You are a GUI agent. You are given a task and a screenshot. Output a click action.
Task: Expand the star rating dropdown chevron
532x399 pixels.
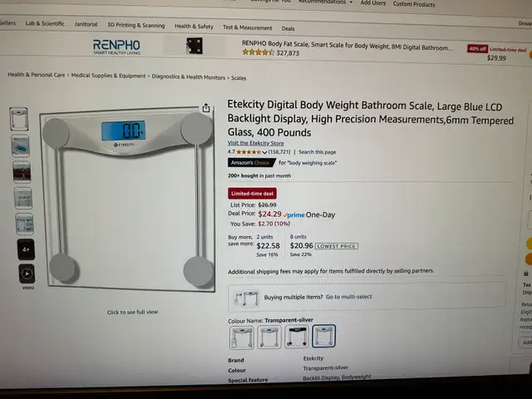pyautogui.click(x=264, y=152)
